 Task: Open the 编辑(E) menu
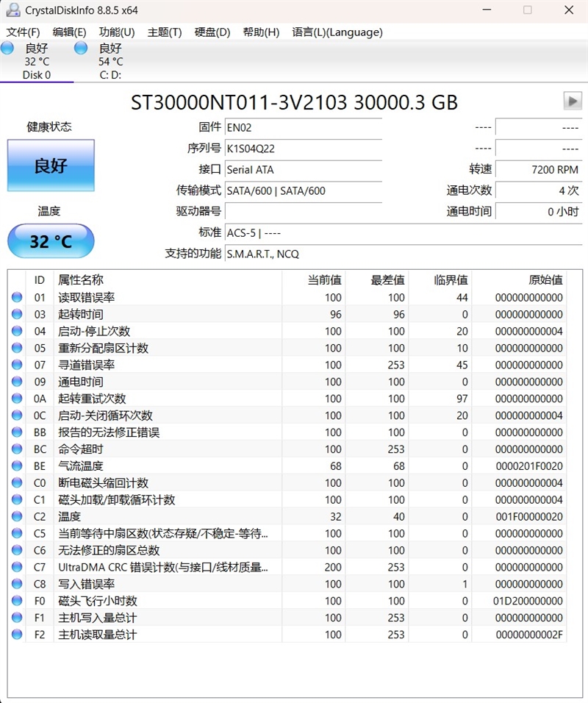pos(69,32)
